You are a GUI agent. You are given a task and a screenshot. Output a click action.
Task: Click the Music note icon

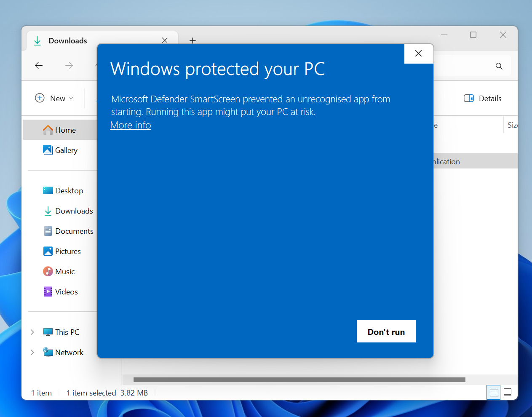[48, 271]
